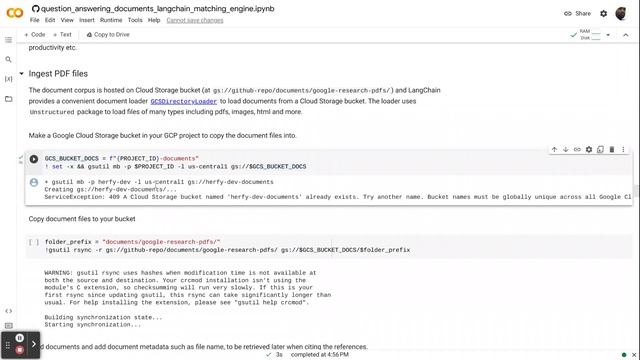Collapse the Ingest PDF files section
This screenshot has width=640, height=360.
coord(21,74)
